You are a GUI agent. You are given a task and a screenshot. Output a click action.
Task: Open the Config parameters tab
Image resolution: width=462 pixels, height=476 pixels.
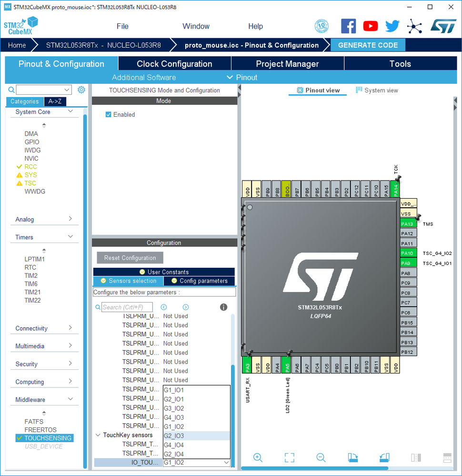point(200,281)
